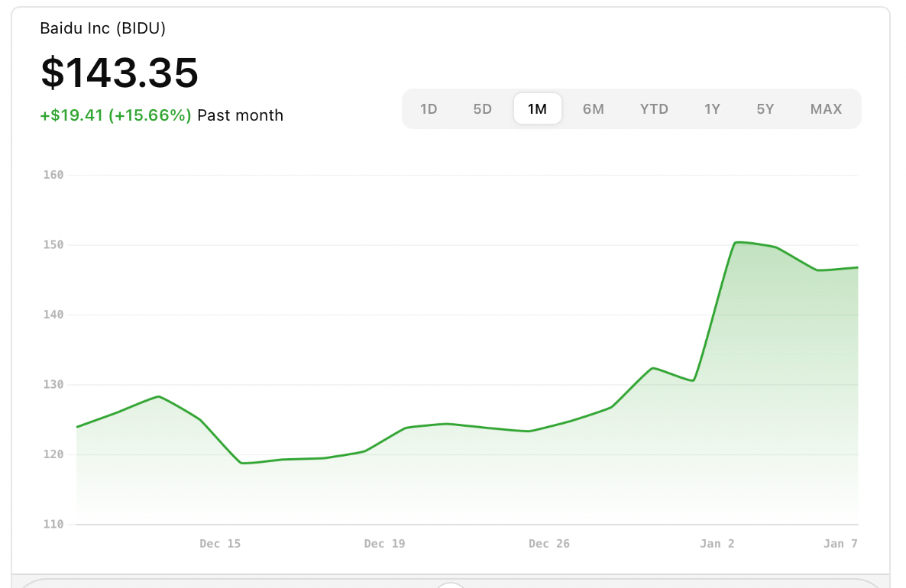Click the $143.35 price value
This screenshot has width=906, height=588.
120,73
